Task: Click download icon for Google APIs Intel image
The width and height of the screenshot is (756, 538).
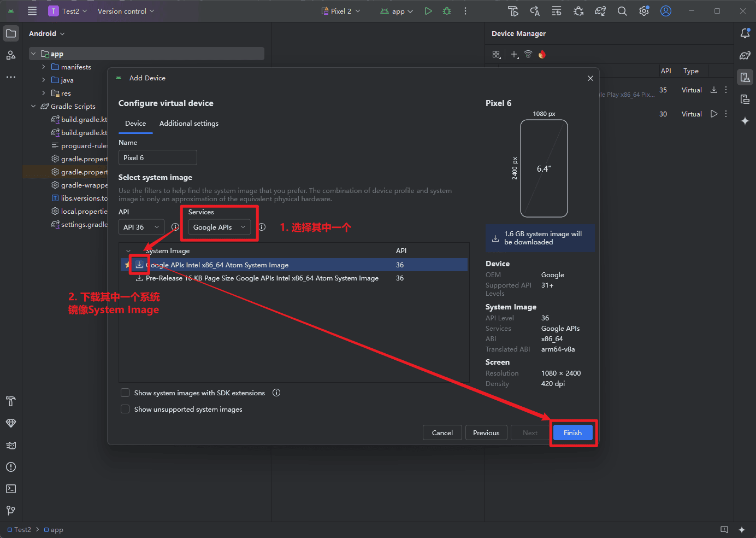Action: click(x=139, y=265)
